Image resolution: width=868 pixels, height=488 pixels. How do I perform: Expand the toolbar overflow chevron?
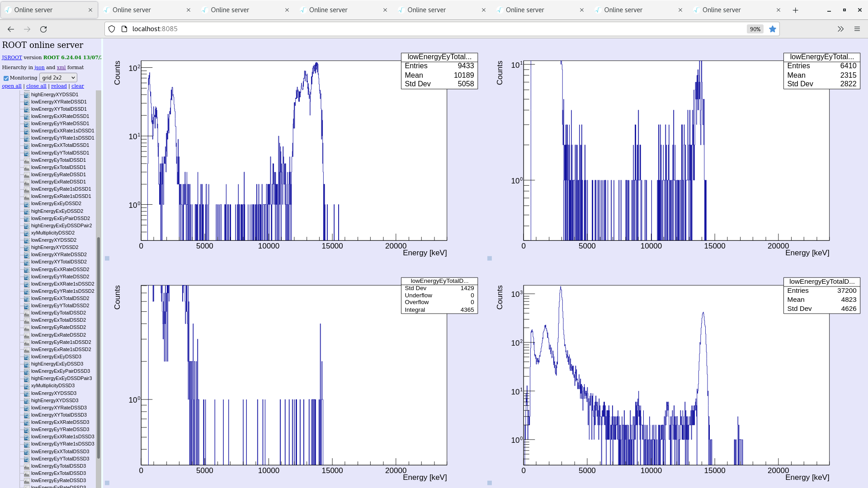pyautogui.click(x=840, y=29)
